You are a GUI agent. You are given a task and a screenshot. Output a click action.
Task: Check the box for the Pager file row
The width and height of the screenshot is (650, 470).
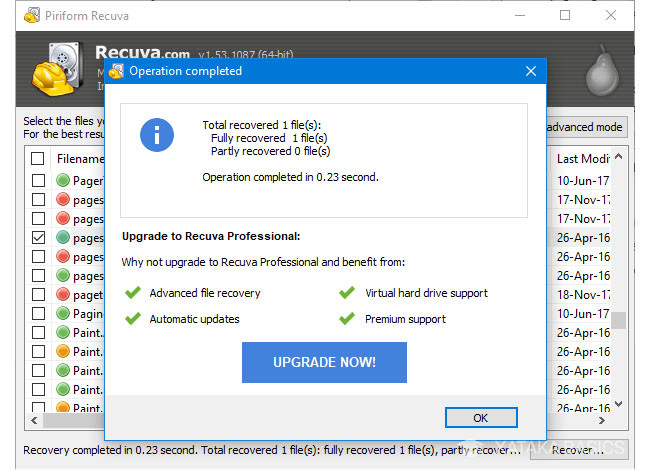(39, 180)
